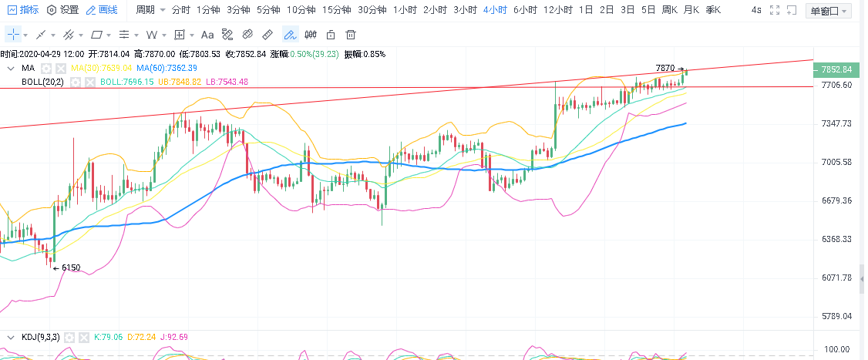Switch to 2日 timeframe
Screen dimensions: 868x360
(x=607, y=9)
